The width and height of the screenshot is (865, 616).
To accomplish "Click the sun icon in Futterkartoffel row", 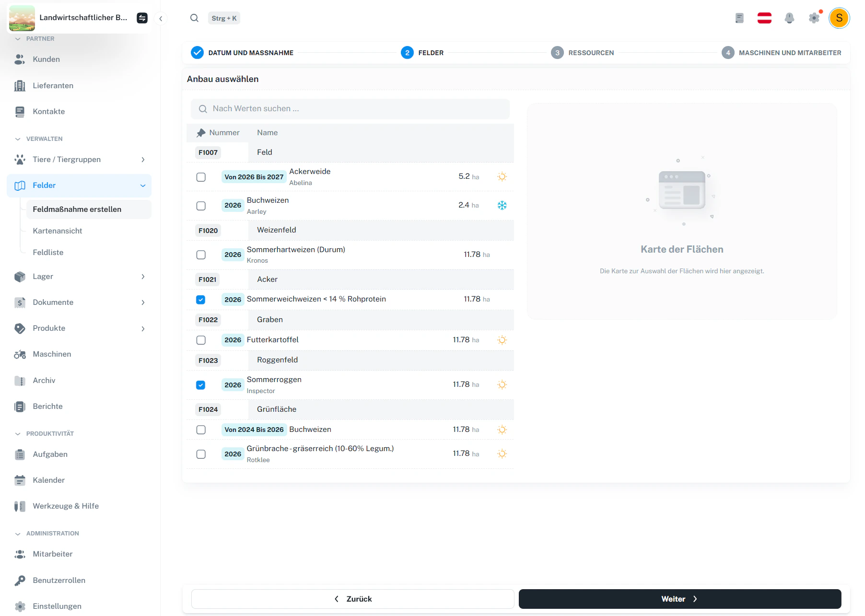I will [502, 340].
